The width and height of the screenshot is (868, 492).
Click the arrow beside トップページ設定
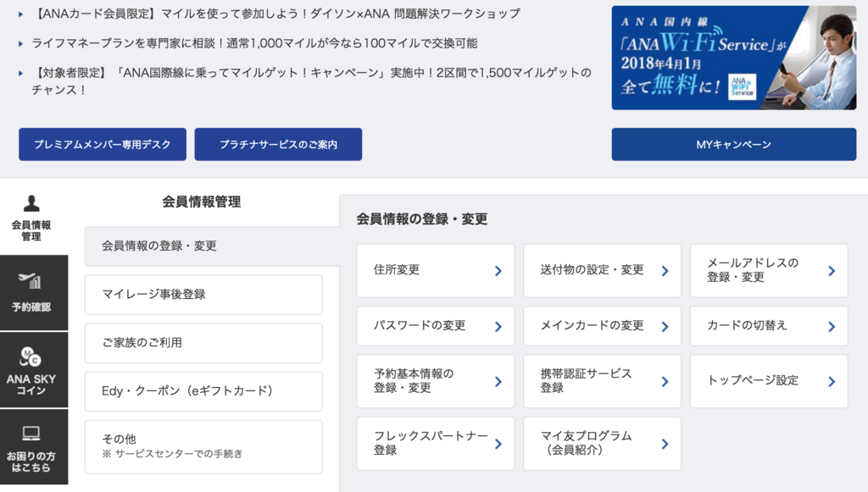pyautogui.click(x=832, y=381)
